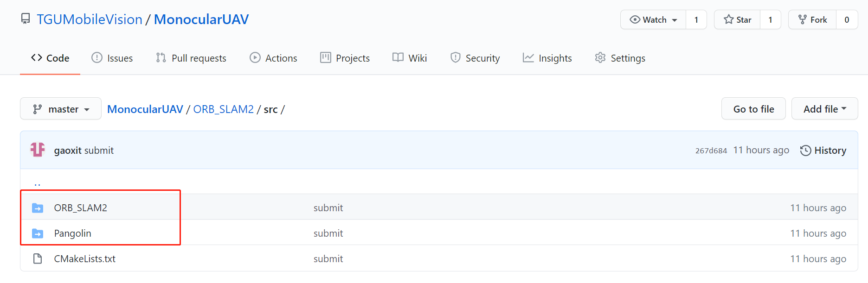Image resolution: width=868 pixels, height=283 pixels.
Task: Open the Pangolin submodule folder
Action: click(73, 233)
